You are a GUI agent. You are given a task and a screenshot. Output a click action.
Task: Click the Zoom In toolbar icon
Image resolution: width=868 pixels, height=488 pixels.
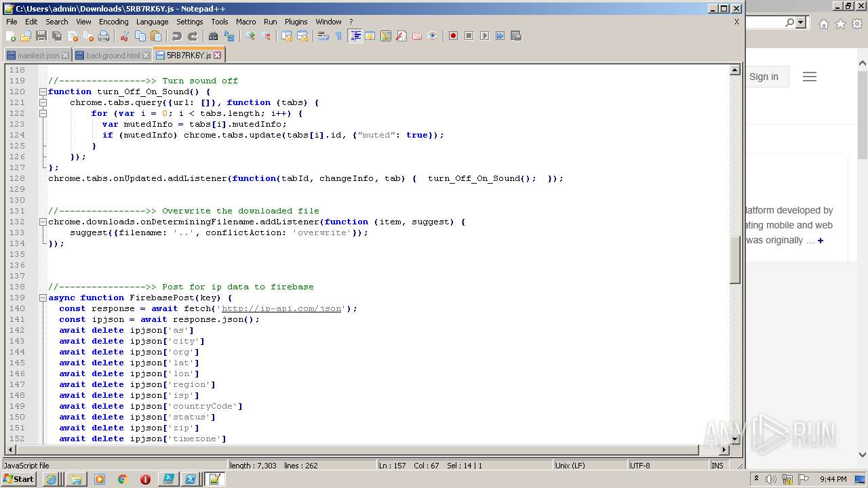(250, 36)
